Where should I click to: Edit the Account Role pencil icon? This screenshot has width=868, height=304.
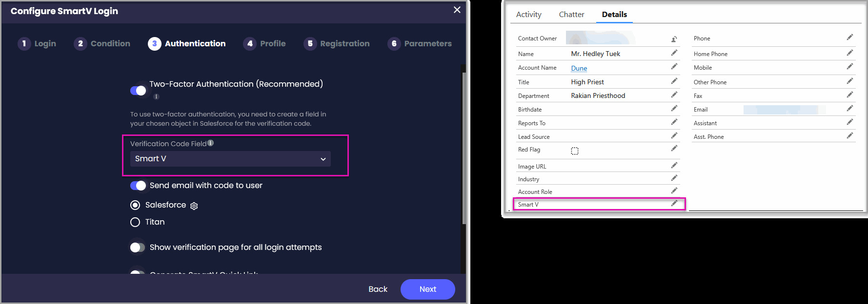(674, 190)
